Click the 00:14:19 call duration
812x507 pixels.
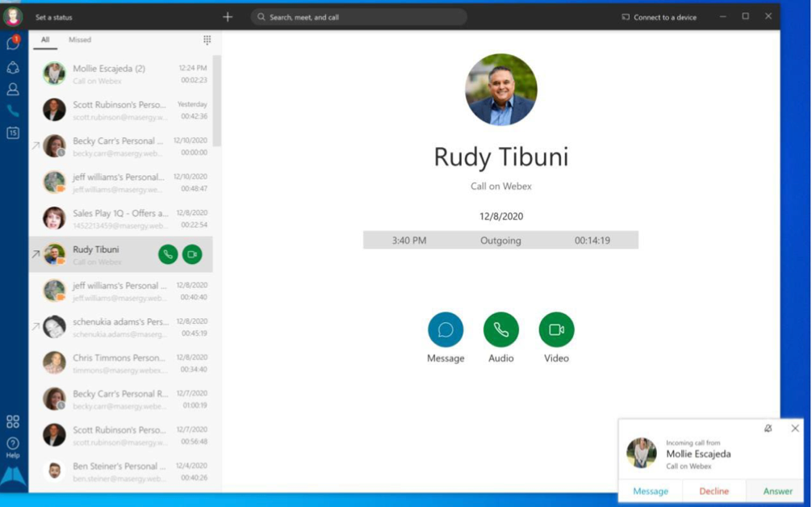pos(592,241)
